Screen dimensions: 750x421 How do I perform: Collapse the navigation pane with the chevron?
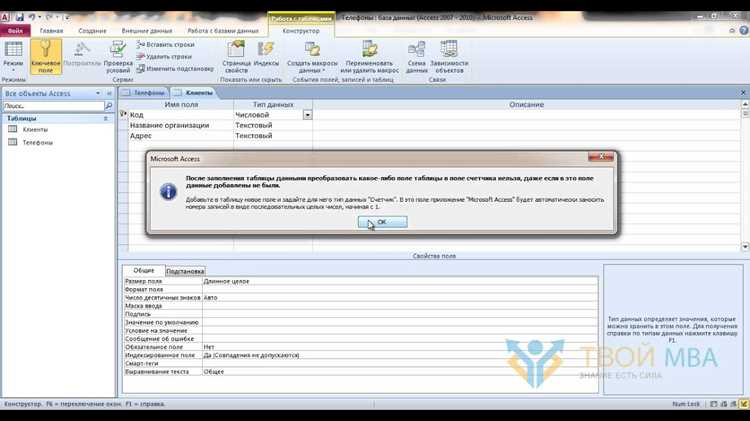pyautogui.click(x=109, y=93)
